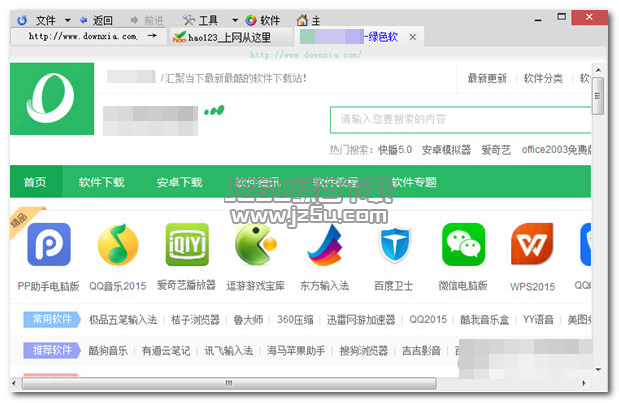This screenshot has height=403, width=619.
Task: Open the 海马苹果助手 link
Action: 296,351
